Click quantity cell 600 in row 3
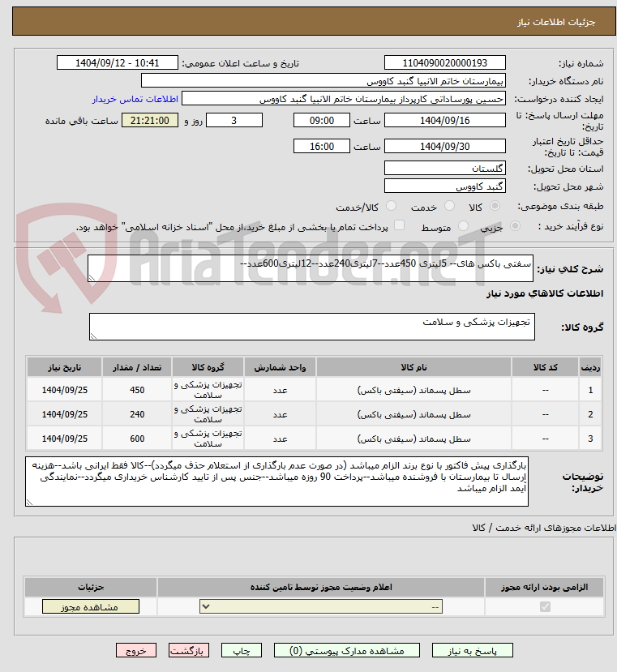Viewport: 617px width, 672px height. 137,439
